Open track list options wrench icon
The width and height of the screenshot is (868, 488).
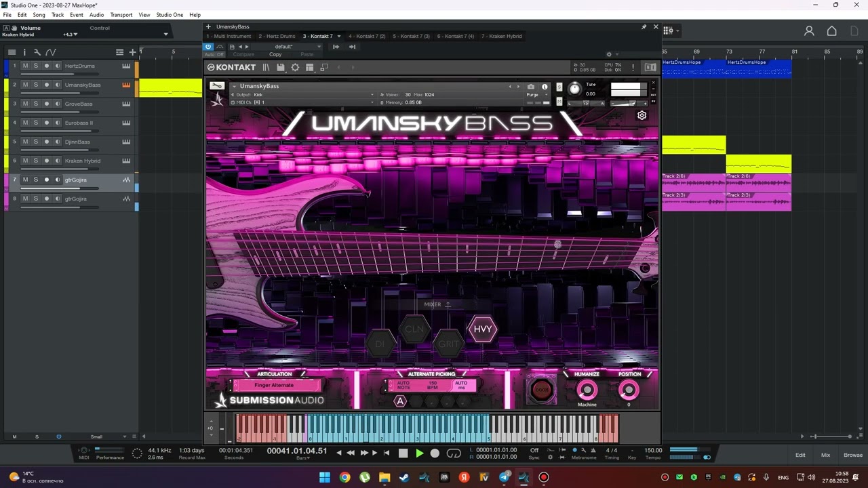click(37, 52)
